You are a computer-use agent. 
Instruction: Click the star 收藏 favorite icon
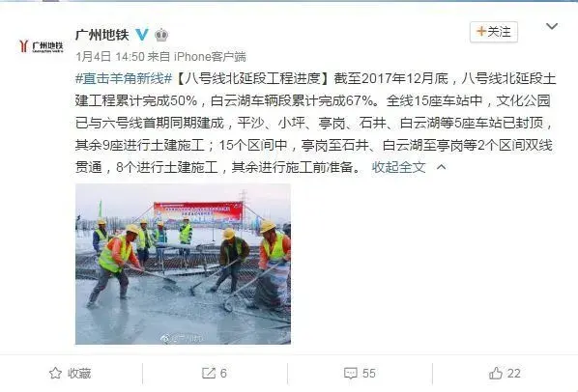pos(55,374)
